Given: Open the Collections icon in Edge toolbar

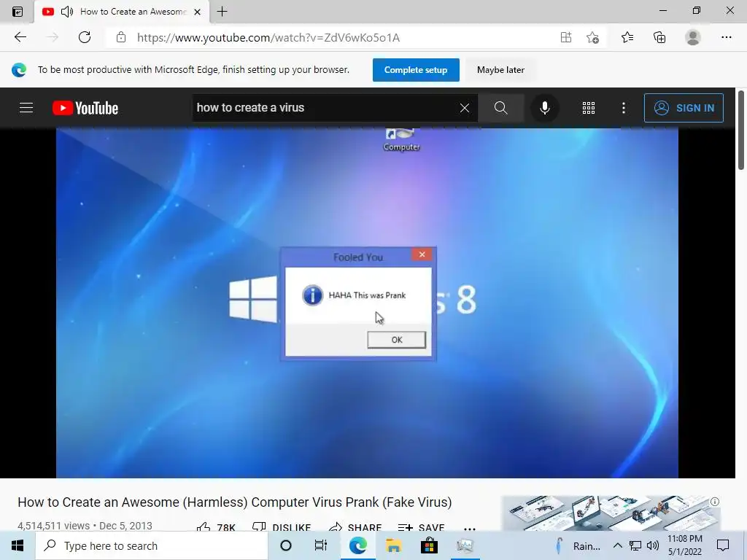Looking at the screenshot, I should (659, 37).
